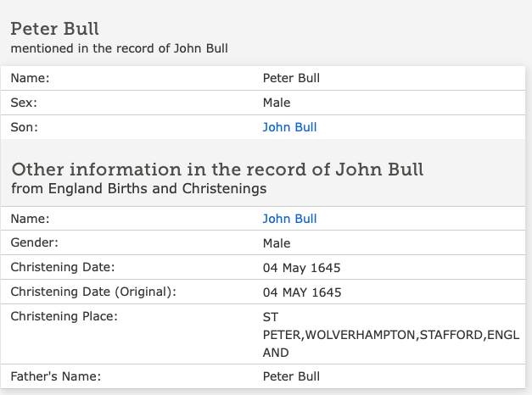This screenshot has width=532, height=395.
Task: Open John Bull link under Other information Name
Action: [289, 219]
